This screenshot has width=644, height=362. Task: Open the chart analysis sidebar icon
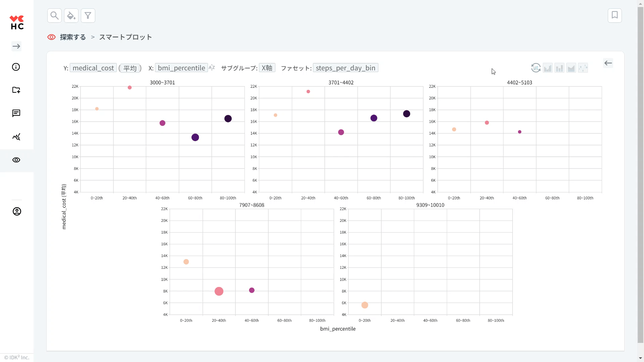16,137
